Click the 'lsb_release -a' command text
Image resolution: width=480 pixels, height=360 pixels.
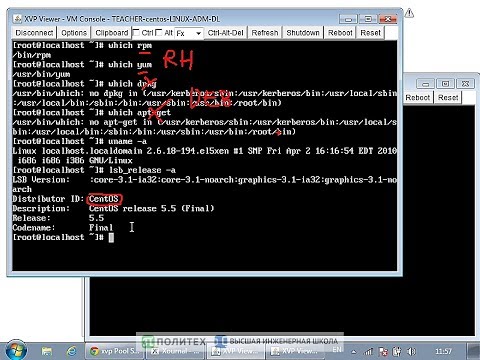[142, 170]
